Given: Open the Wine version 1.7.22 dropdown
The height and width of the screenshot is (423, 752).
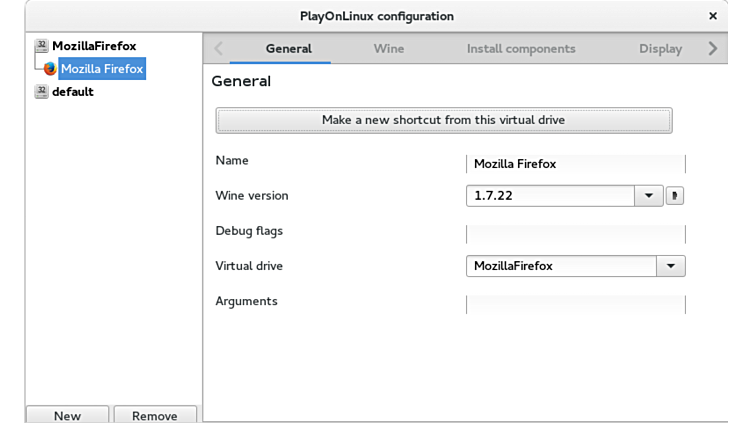Looking at the screenshot, I should (648, 196).
